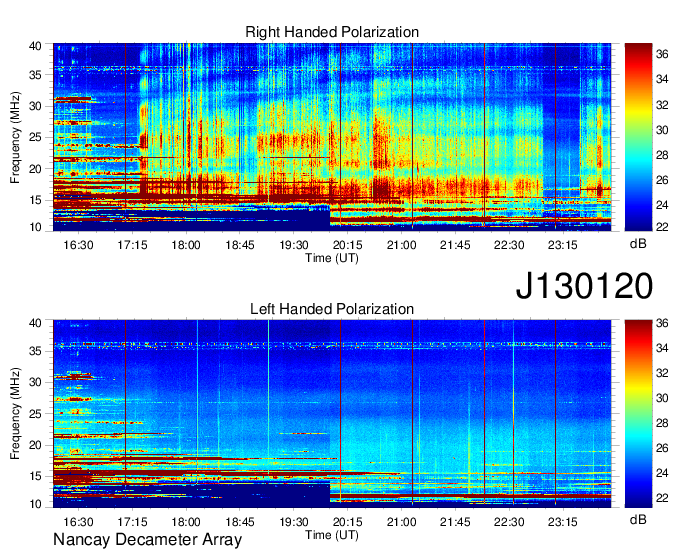680x552 pixels.
Task: Click 20 MHz tick of Right Handed plot
Action: (36, 169)
